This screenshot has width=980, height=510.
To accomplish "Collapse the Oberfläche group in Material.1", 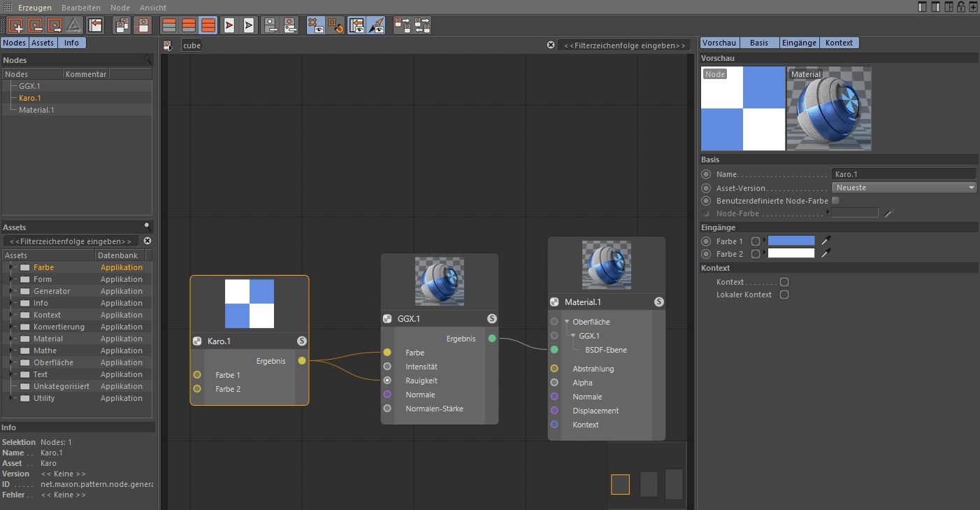I will [x=567, y=322].
